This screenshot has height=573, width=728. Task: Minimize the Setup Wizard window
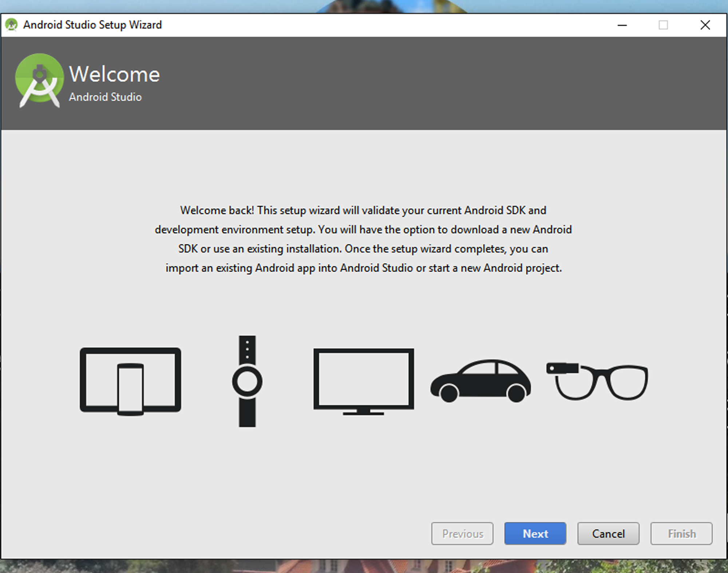click(622, 25)
